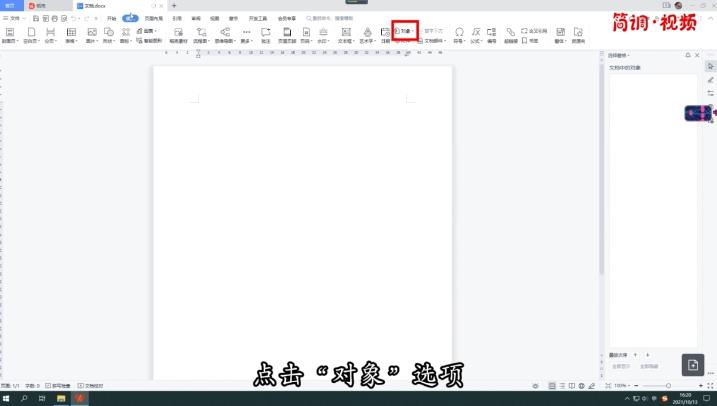717x406 pixels.
Task: Open the 页面布局 (Page layout) tab
Action: point(154,18)
